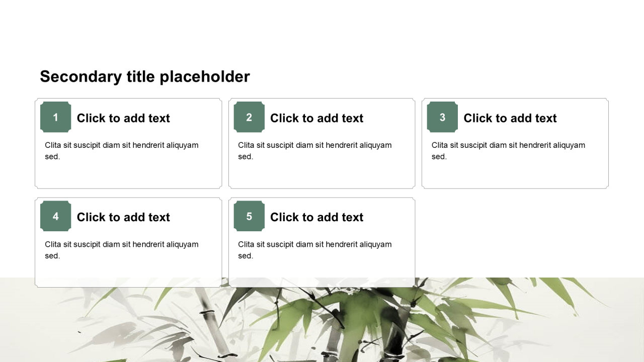Select the body text in card 5
The width and height of the screenshot is (644, 362).
point(315,250)
